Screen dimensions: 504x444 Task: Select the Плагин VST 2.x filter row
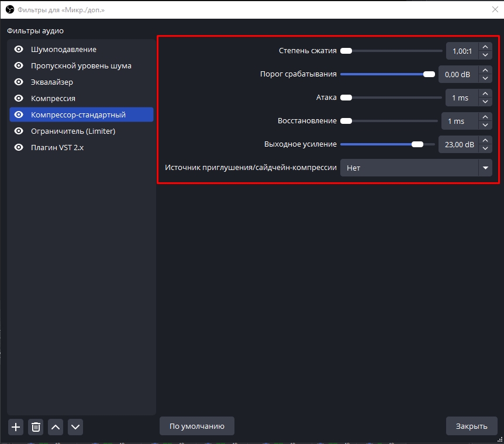[x=82, y=147]
